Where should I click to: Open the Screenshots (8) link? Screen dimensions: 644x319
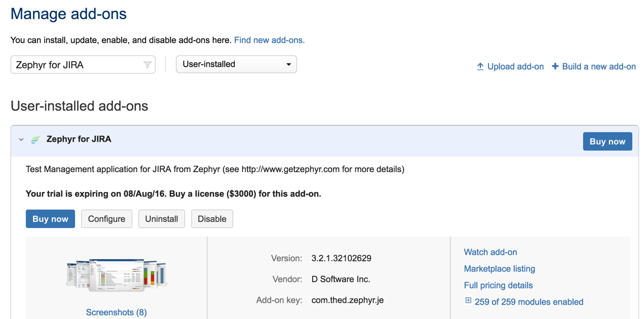116,312
